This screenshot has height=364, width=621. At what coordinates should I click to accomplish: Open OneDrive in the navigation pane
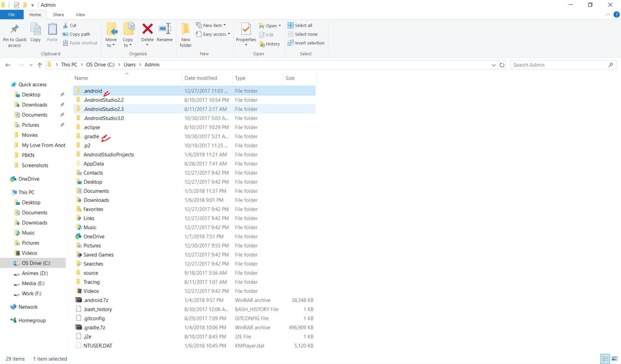(29, 179)
